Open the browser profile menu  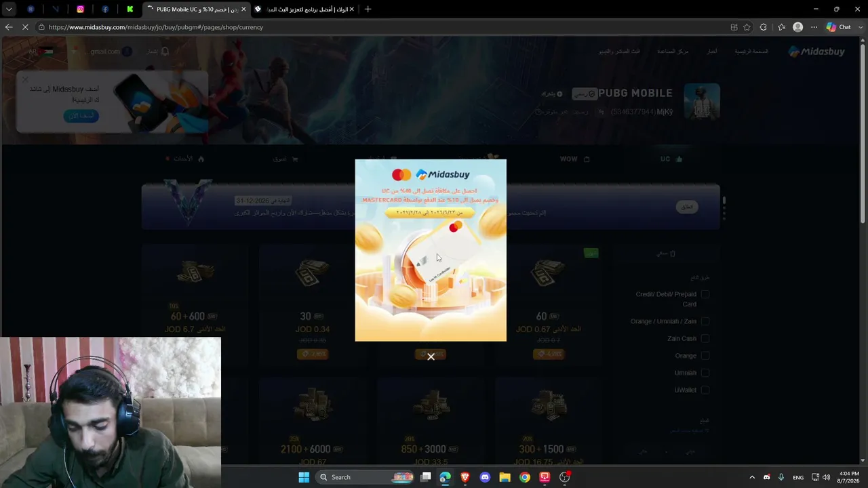coord(798,27)
